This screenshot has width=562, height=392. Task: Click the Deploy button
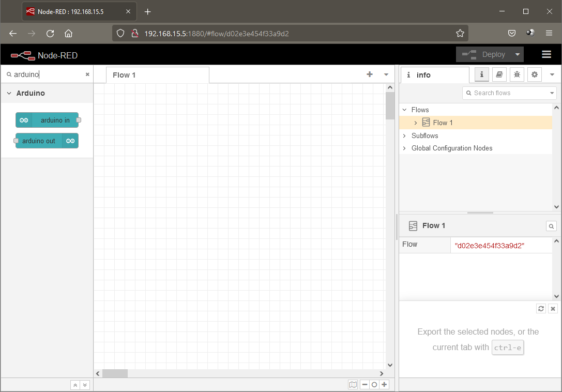click(483, 54)
